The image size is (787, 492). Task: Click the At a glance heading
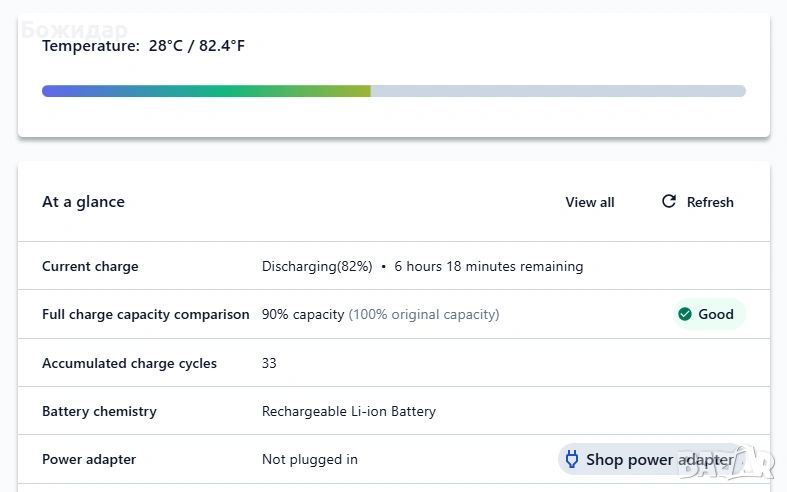click(x=83, y=202)
